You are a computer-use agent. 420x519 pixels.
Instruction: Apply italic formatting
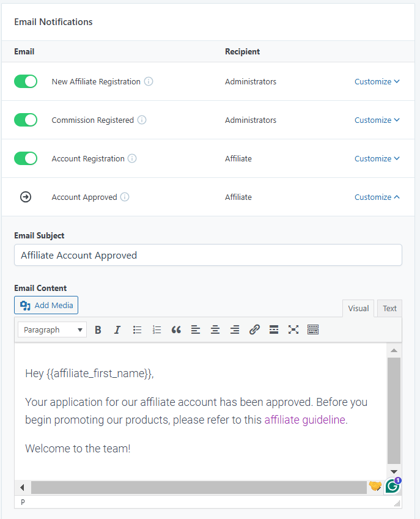pyautogui.click(x=117, y=329)
